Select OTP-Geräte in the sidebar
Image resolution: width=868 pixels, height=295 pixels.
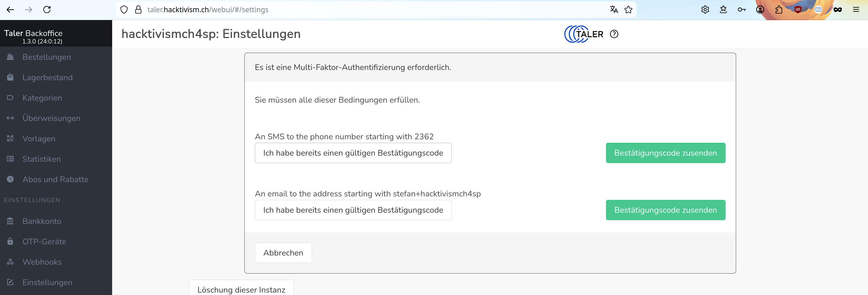[x=44, y=242]
